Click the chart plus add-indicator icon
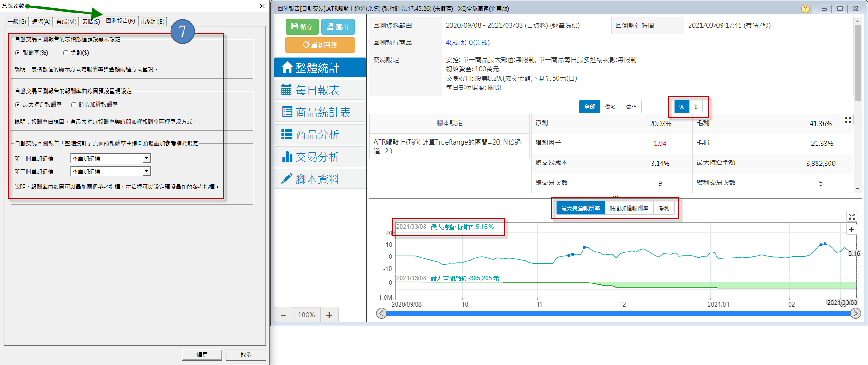The image size is (868, 365). tap(851, 229)
